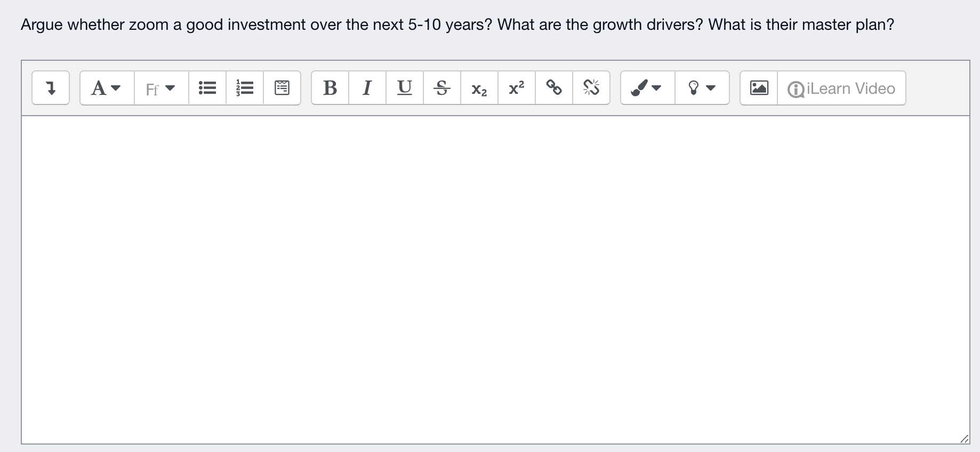Toggle underline formatting
The width and height of the screenshot is (980, 452).
405,88
